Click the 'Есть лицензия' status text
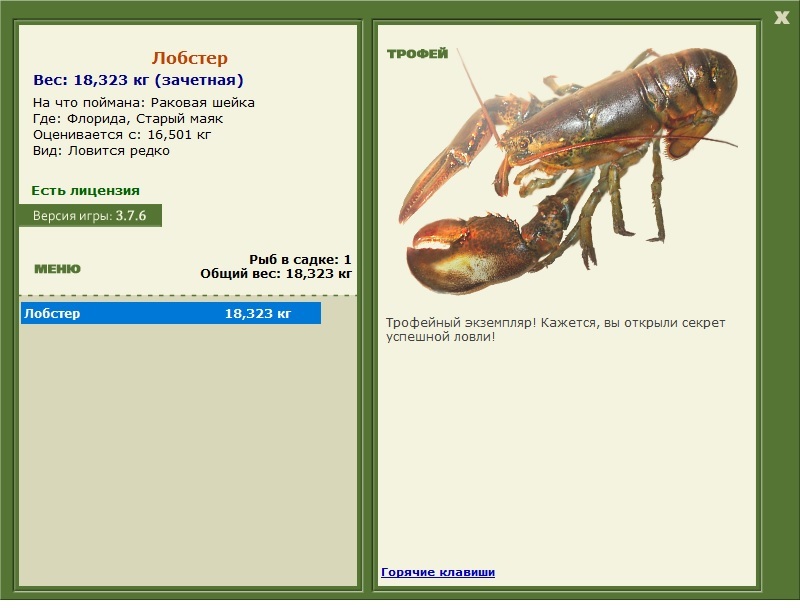 coord(86,190)
